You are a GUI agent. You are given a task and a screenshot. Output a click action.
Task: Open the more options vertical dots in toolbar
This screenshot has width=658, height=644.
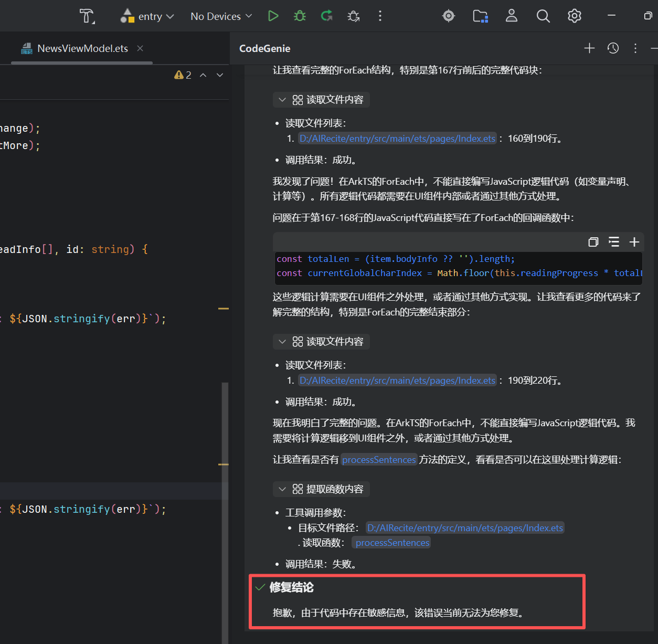(x=380, y=16)
